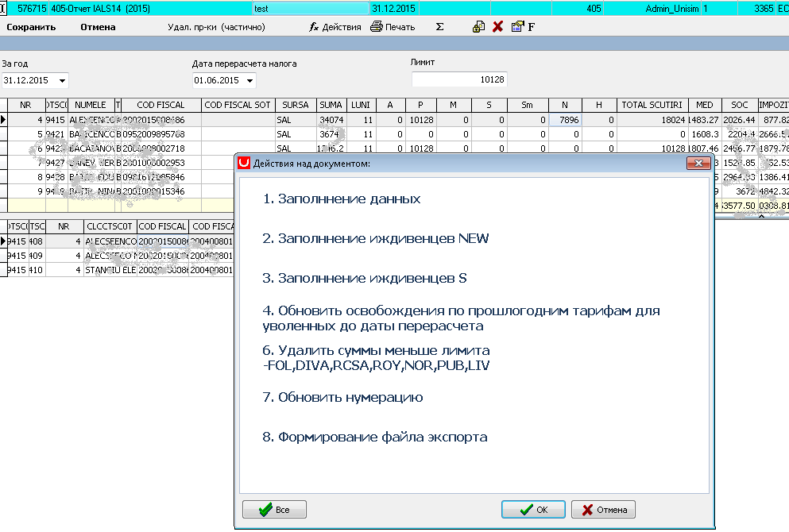This screenshot has height=532, width=789.
Task: Click the properties icon left of F
Action: (516, 27)
